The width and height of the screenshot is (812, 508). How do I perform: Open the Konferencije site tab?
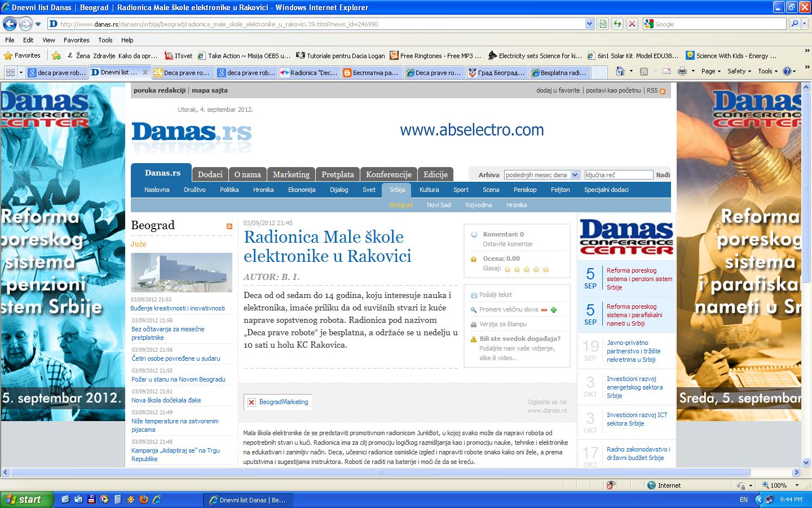[389, 174]
